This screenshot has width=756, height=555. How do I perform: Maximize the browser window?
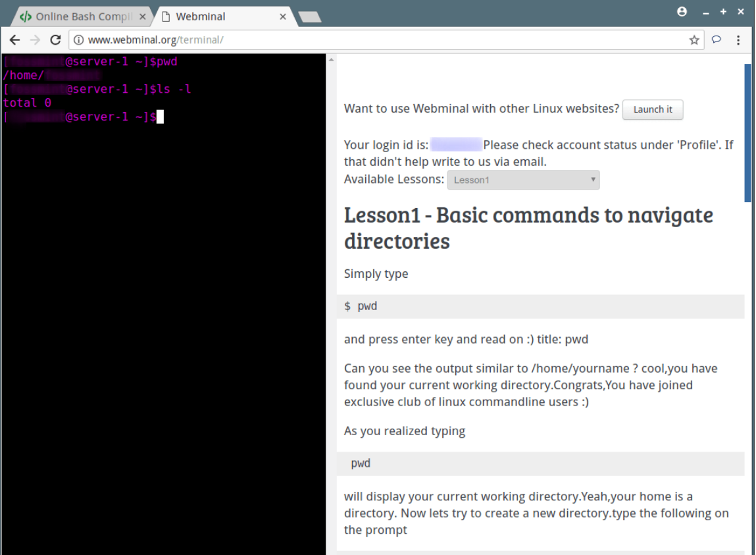pos(723,12)
